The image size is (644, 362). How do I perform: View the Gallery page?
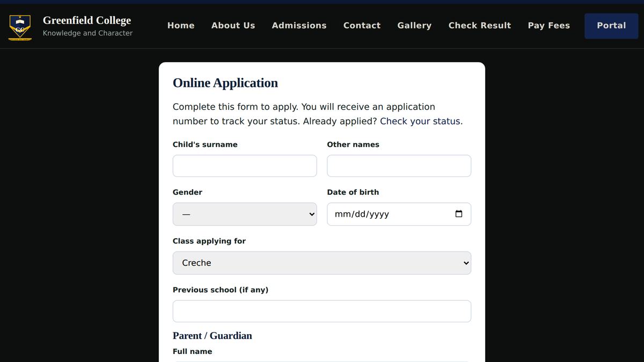414,25
